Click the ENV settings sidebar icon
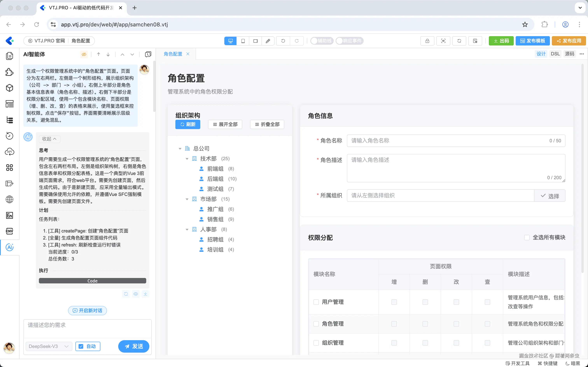 point(10,231)
